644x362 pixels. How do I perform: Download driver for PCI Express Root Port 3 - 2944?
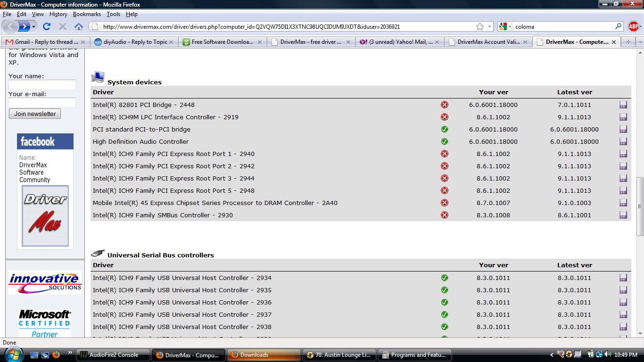click(x=623, y=178)
